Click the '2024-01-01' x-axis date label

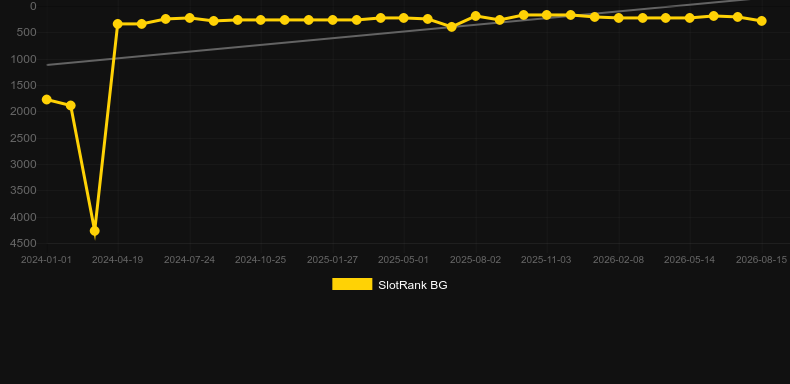tap(46, 260)
